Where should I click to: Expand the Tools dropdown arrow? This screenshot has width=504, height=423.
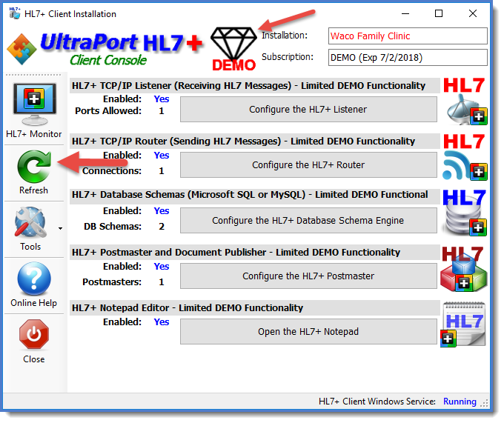pyautogui.click(x=60, y=228)
